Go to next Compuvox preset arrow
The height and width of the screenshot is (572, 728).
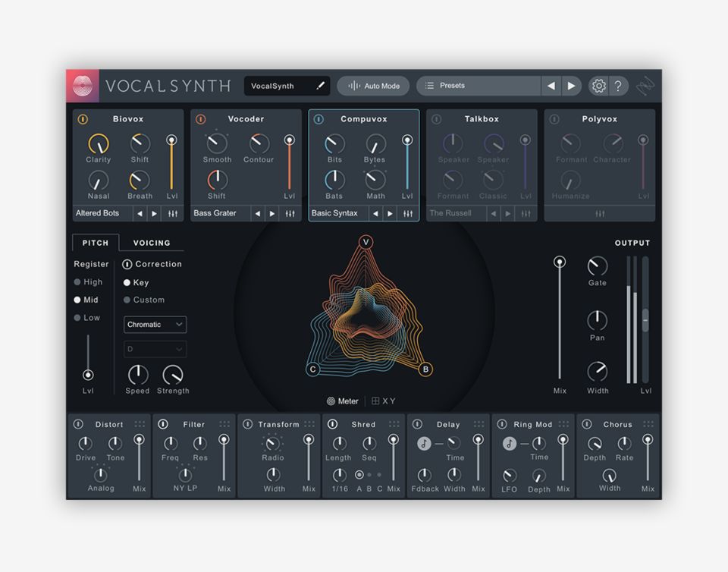391,214
